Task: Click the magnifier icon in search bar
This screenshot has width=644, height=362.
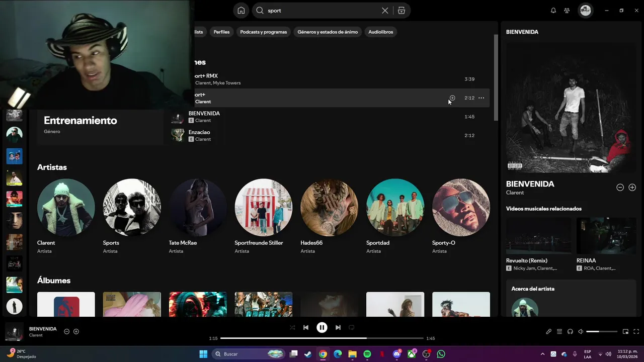Action: [260, 11]
